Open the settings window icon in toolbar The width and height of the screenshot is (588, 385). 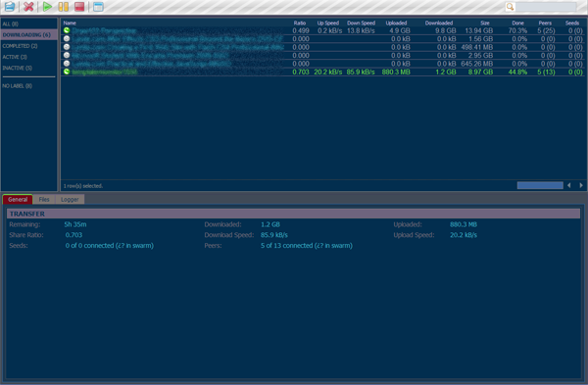pos(98,7)
